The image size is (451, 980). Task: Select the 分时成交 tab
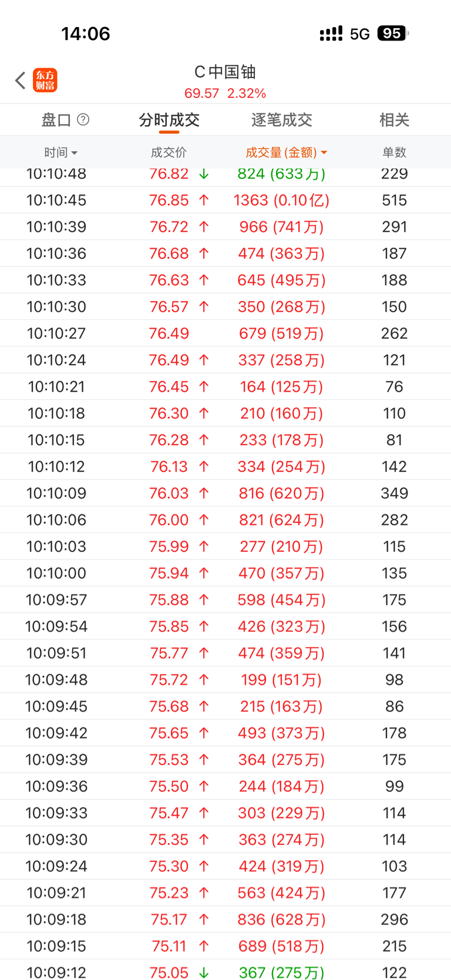pos(169,120)
